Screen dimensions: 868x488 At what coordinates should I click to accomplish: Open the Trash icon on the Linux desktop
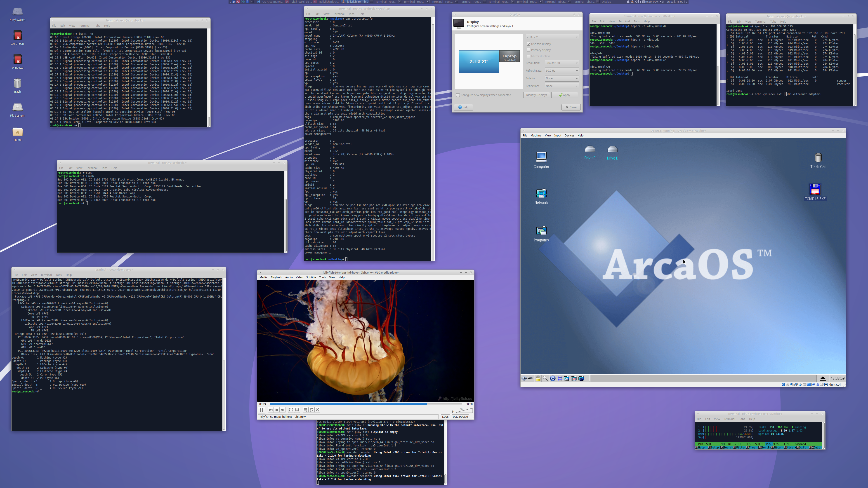click(x=17, y=86)
